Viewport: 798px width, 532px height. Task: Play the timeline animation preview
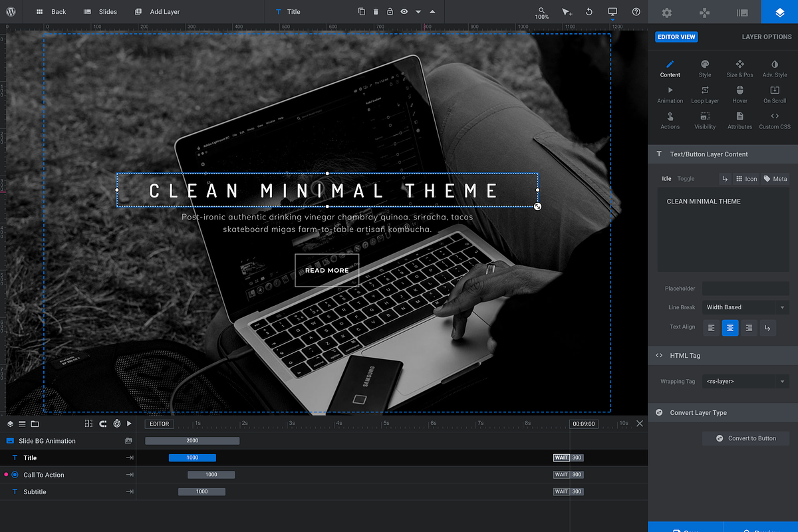click(x=130, y=424)
